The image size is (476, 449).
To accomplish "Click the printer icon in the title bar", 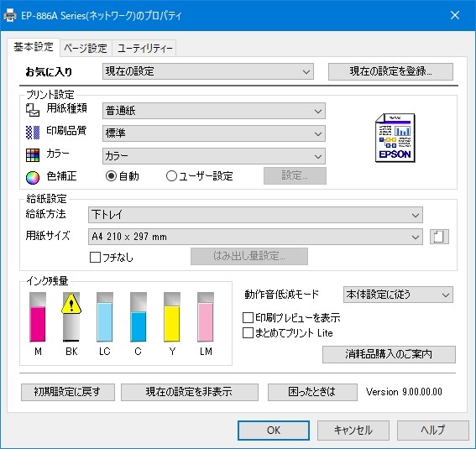I will (x=10, y=15).
